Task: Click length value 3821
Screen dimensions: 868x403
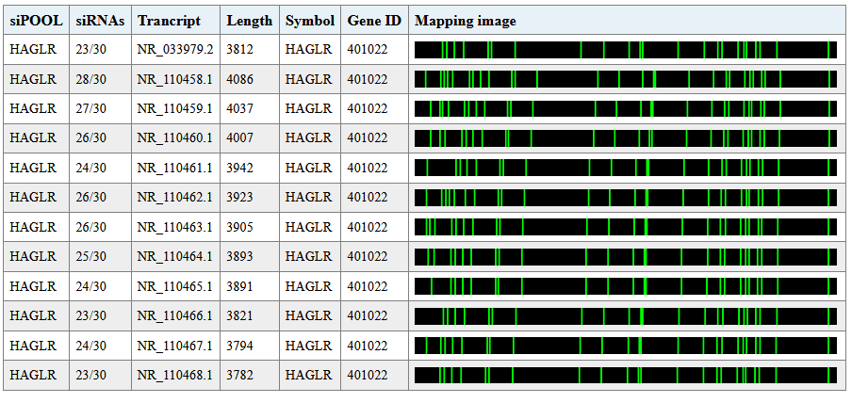Action: (x=239, y=315)
